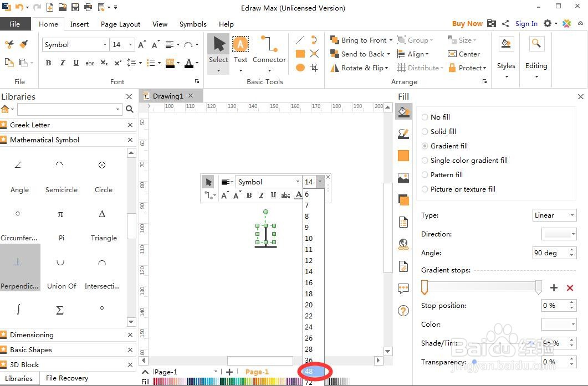Switch to the View ribbon tab
588x386 pixels.
click(160, 24)
